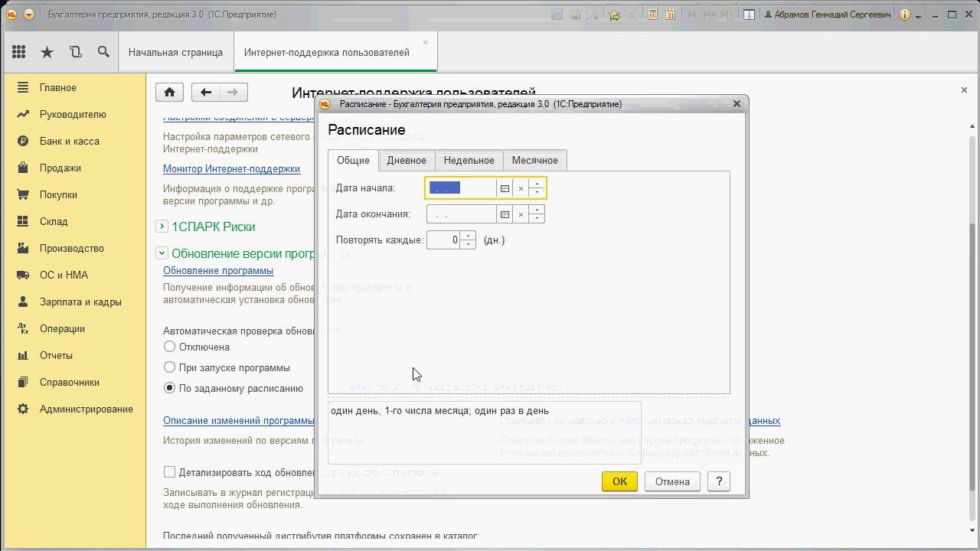Viewport: 980px width, 551px height.
Task: Open calendar picker for Дата окончания
Action: click(x=505, y=214)
